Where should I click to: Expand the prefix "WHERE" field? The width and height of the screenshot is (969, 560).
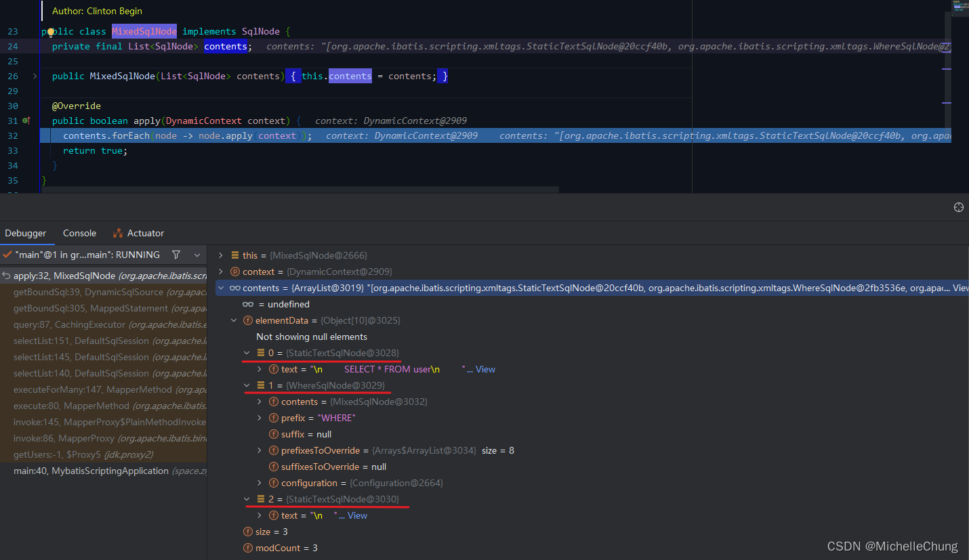(x=260, y=418)
